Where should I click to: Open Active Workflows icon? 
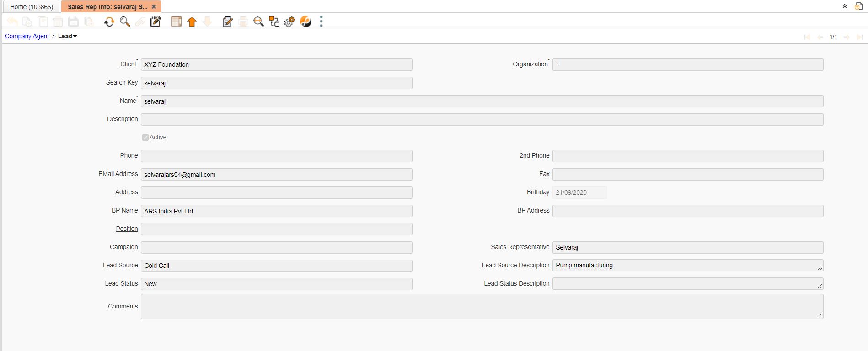pos(274,21)
